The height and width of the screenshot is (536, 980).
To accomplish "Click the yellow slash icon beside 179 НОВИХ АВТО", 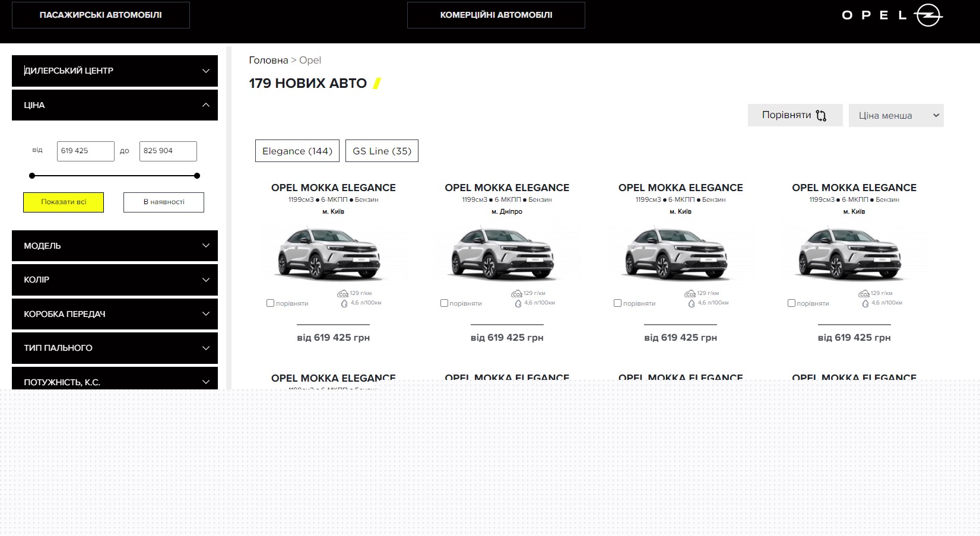I will point(376,84).
